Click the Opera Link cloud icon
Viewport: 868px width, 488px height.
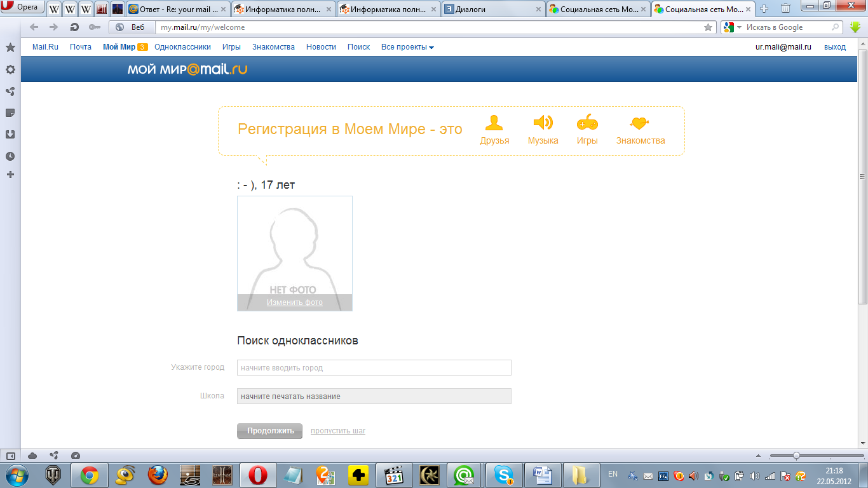pos(32,456)
